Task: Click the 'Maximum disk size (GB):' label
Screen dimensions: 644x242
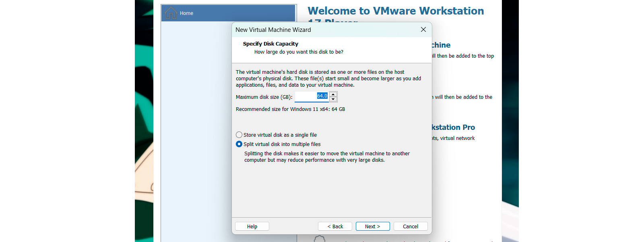Action: pyautogui.click(x=264, y=97)
